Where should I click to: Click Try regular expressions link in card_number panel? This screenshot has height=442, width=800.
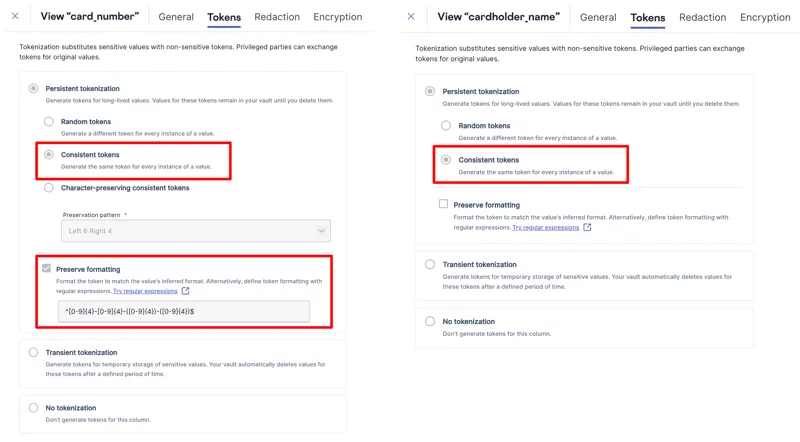[x=145, y=291]
